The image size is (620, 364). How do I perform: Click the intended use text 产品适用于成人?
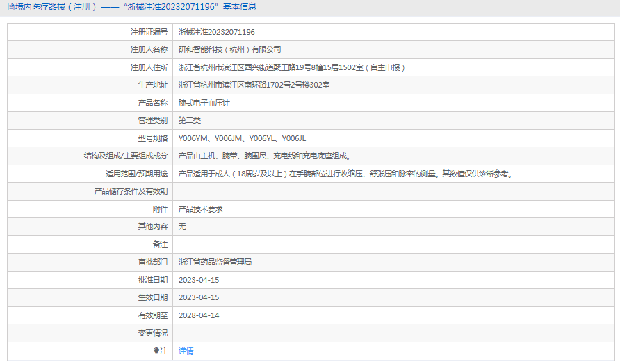coord(346,174)
